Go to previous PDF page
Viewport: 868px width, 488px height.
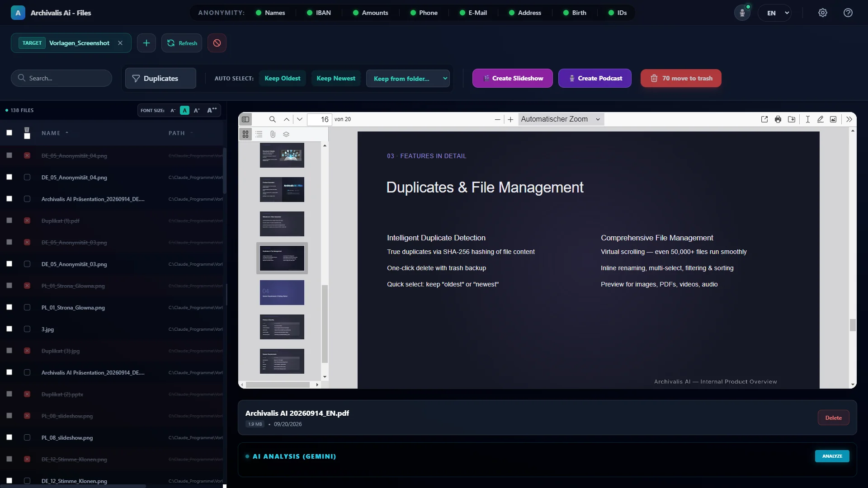tap(287, 119)
